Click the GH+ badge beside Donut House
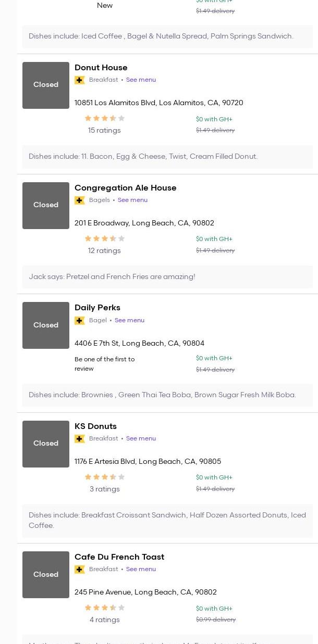This screenshot has height=644, width=318. point(80,80)
